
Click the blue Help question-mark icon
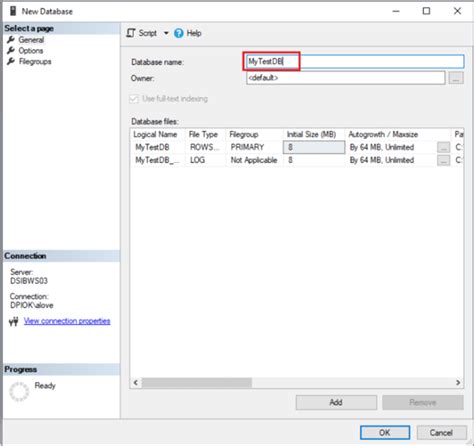179,33
